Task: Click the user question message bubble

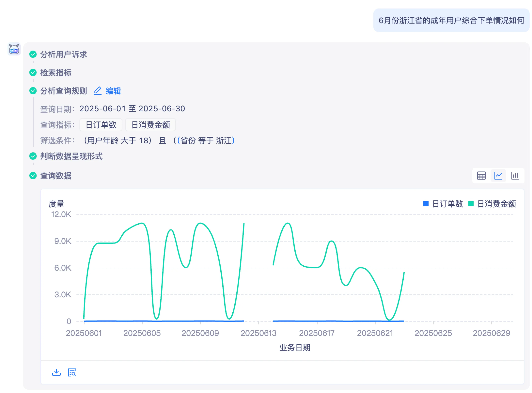Action: (x=451, y=20)
